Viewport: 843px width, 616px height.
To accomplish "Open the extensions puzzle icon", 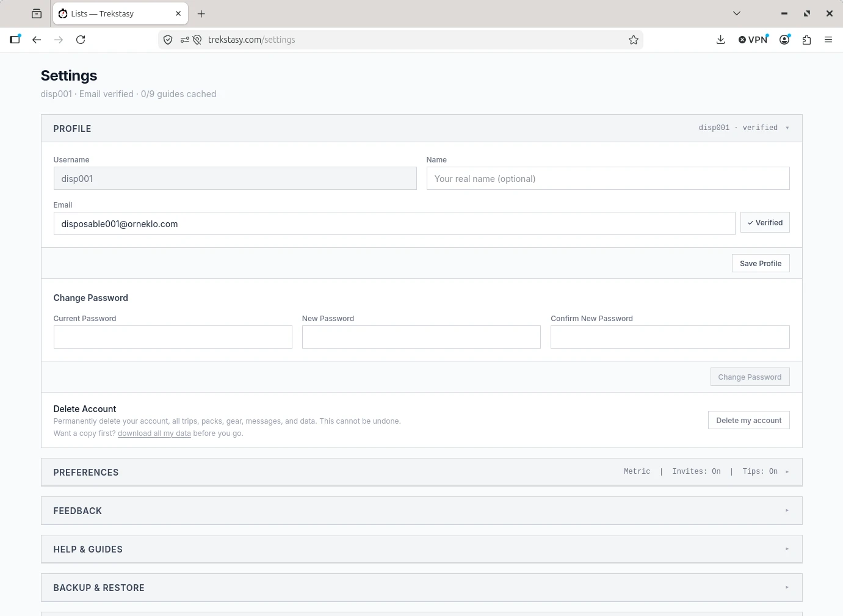I will pos(807,40).
